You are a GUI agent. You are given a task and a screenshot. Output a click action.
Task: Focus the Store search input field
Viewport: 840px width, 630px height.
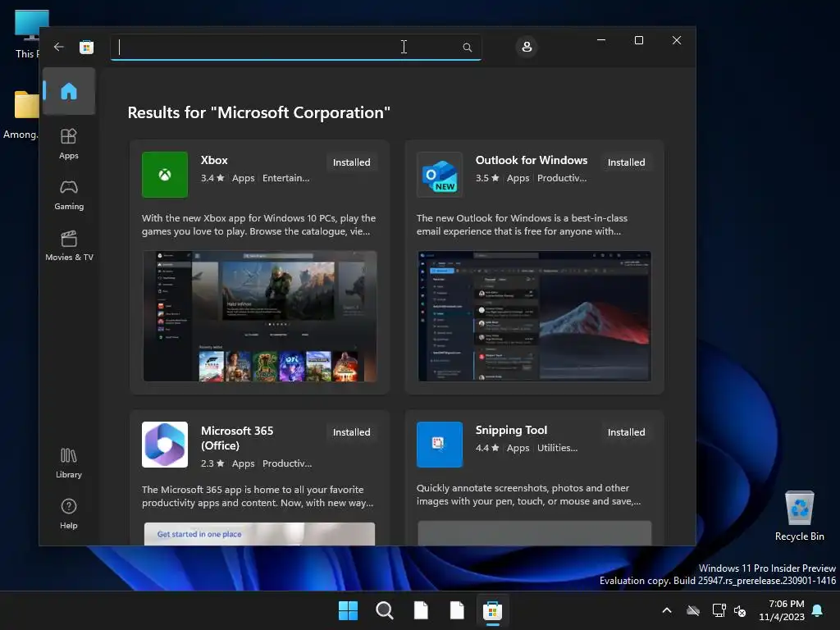click(x=295, y=48)
